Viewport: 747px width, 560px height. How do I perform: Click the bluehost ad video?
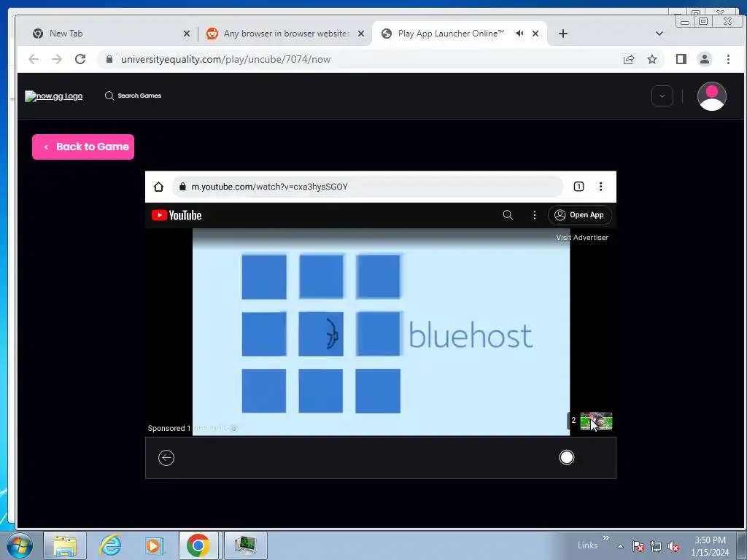tap(381, 332)
